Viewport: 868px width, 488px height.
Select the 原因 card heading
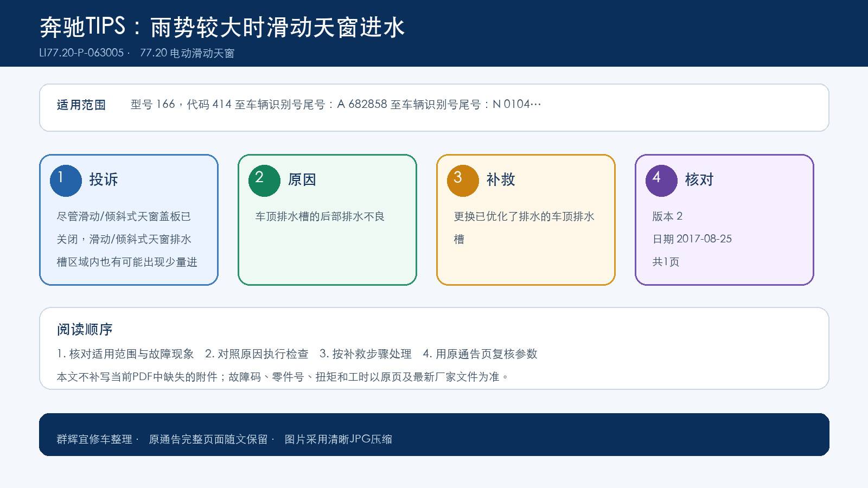[302, 179]
